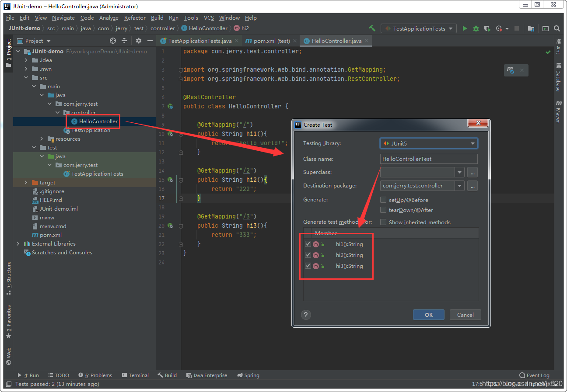Uncheck the hi1():String method checkbox
The image size is (567, 392).
(308, 244)
